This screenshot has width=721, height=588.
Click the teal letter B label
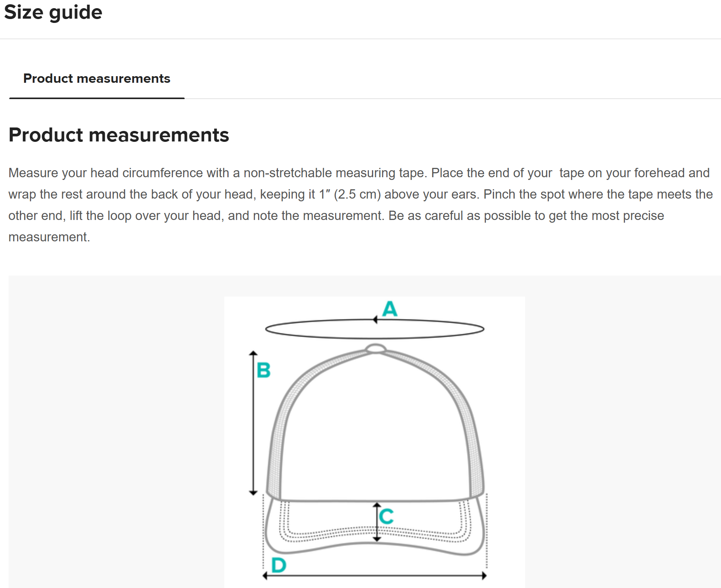[264, 370]
